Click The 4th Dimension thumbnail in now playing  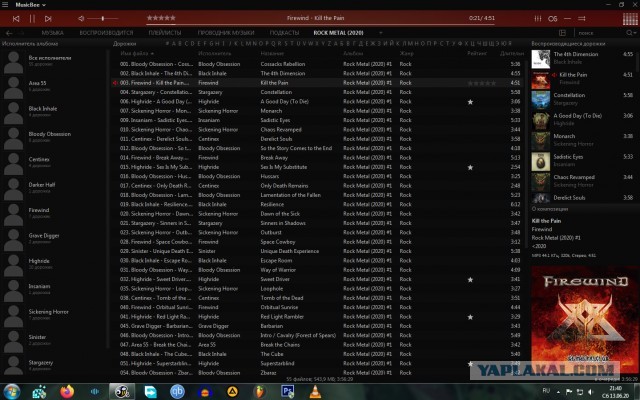pyautogui.click(x=540, y=59)
